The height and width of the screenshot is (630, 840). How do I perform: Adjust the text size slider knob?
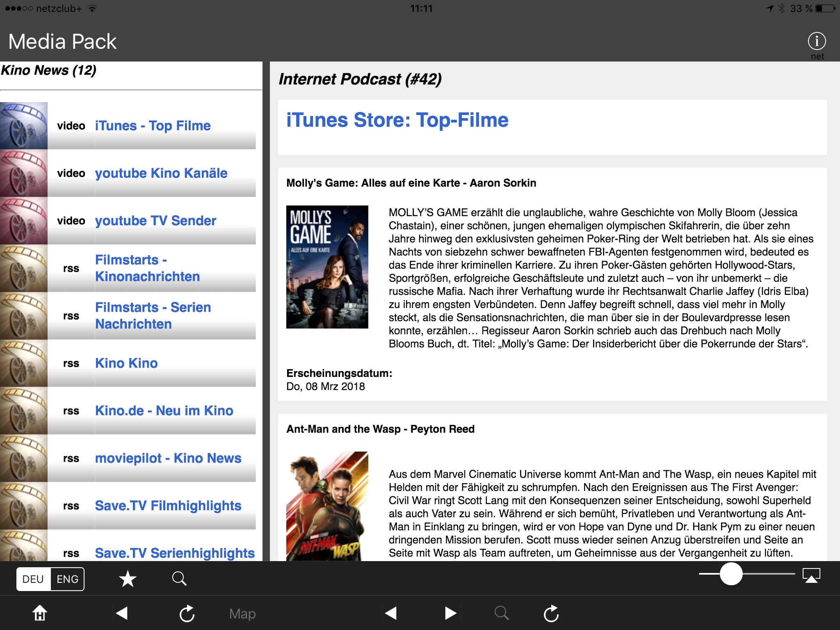[731, 574]
